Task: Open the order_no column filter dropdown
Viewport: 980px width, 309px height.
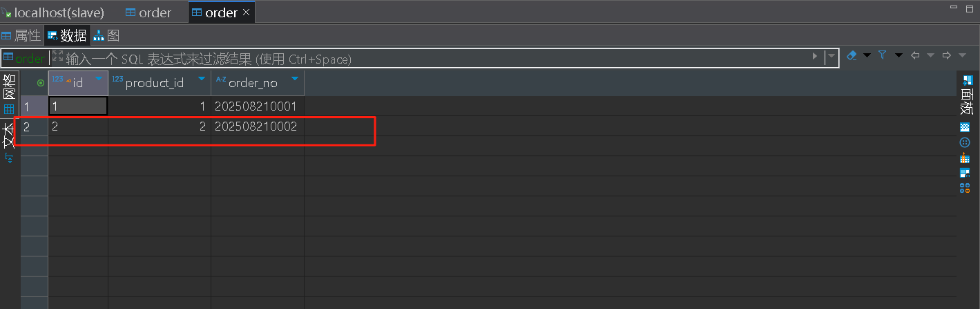Action: 295,79
